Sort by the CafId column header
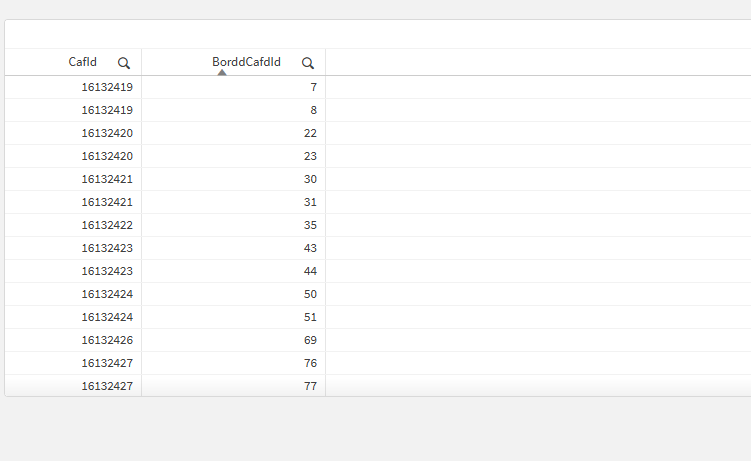This screenshot has height=461, width=751. (x=83, y=62)
